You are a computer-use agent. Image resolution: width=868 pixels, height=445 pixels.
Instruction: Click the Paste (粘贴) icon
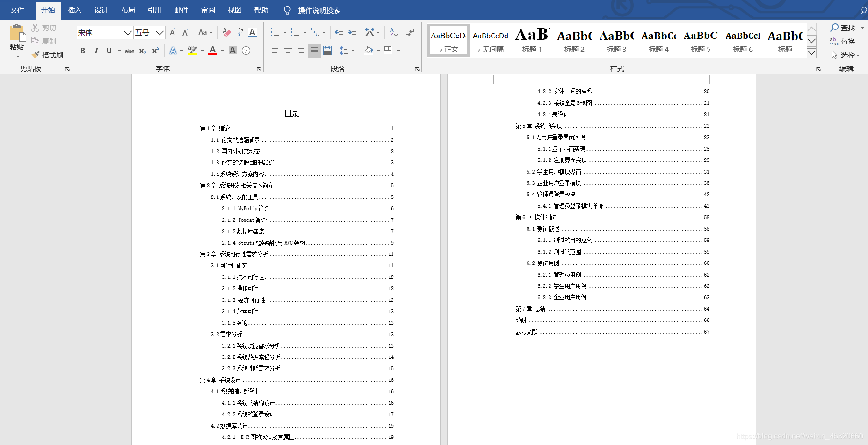(x=17, y=33)
